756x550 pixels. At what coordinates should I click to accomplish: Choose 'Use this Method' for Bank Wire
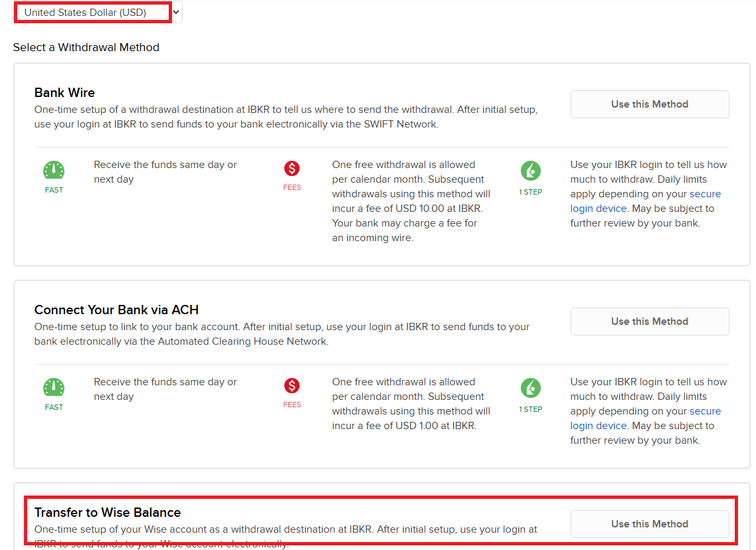coord(649,104)
